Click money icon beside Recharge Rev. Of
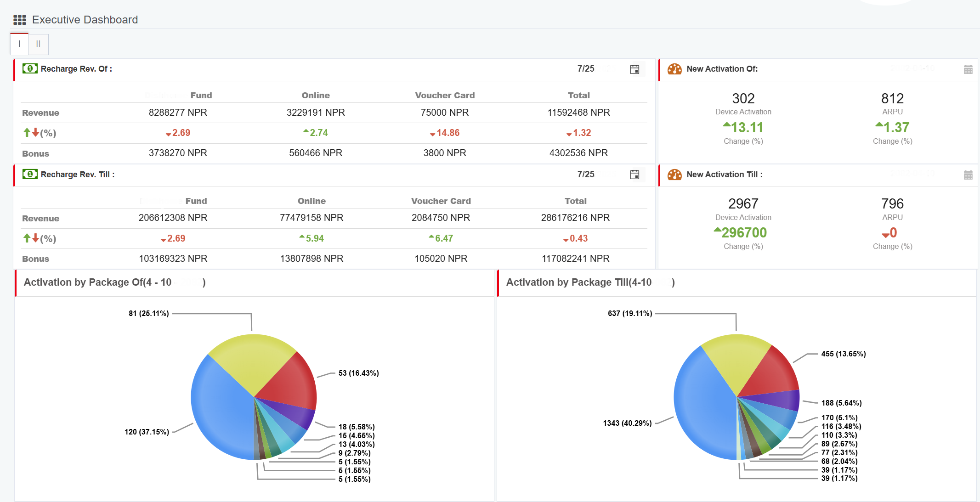The height and width of the screenshot is (502, 980). click(30, 69)
